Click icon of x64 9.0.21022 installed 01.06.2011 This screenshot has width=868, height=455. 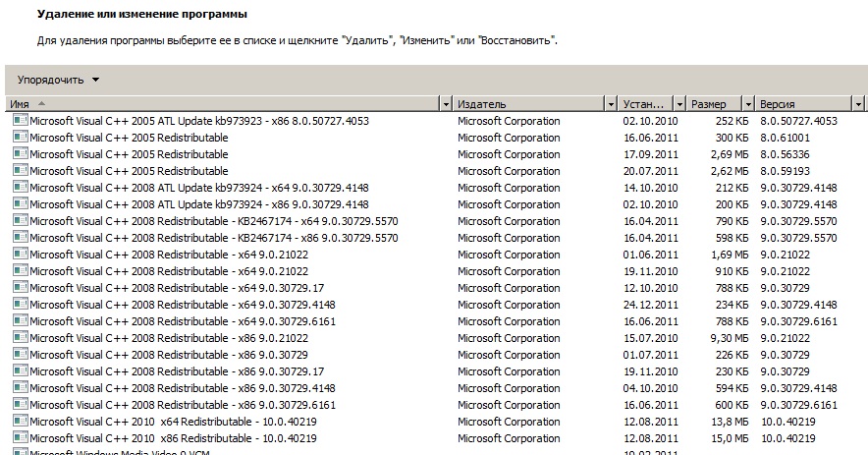(20, 254)
